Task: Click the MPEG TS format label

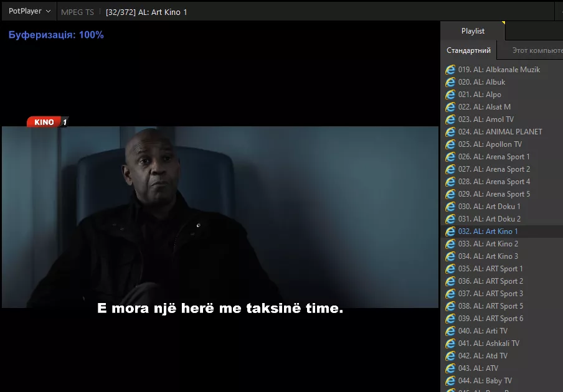Action: (x=77, y=12)
